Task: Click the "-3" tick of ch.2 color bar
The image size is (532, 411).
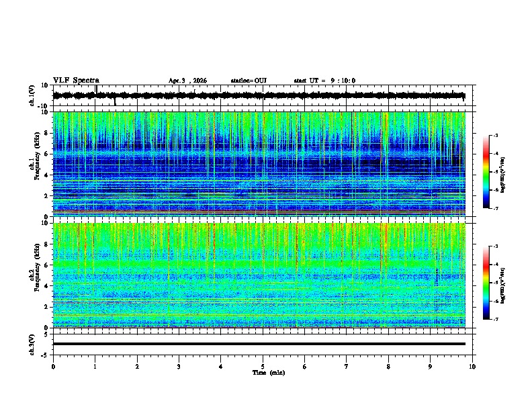Action: click(x=496, y=246)
